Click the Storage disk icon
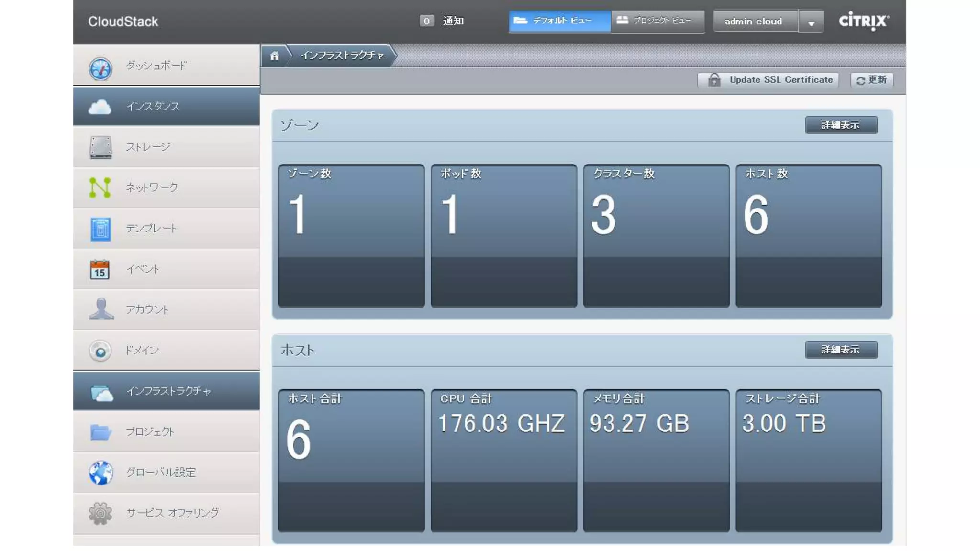This screenshot has width=980, height=551. point(100,147)
